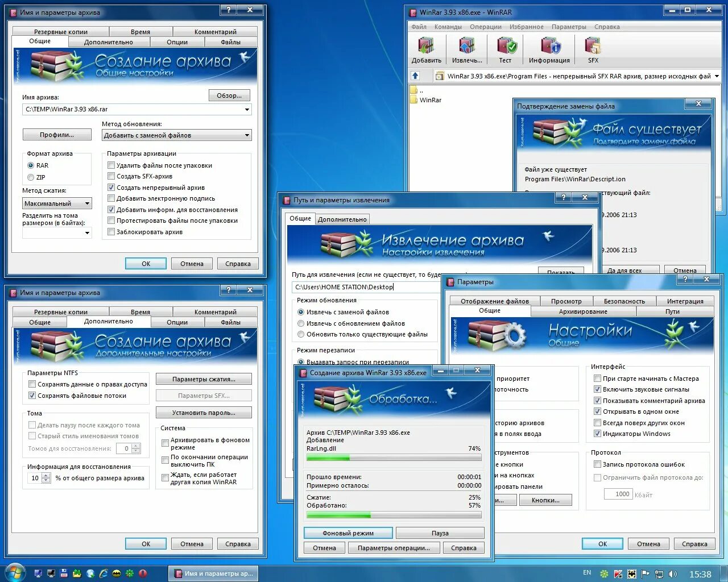
Task: Switch to 'Время' tab in top dialog
Action: (x=140, y=32)
